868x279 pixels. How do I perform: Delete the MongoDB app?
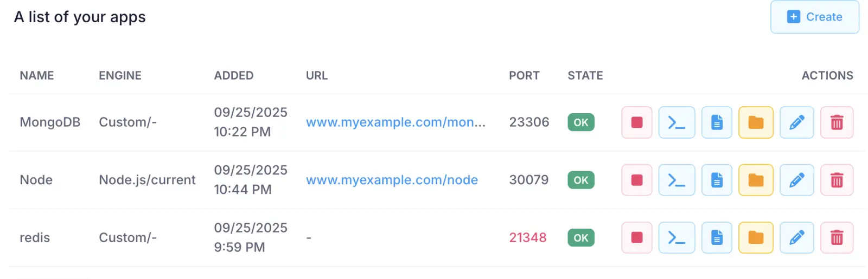(837, 122)
